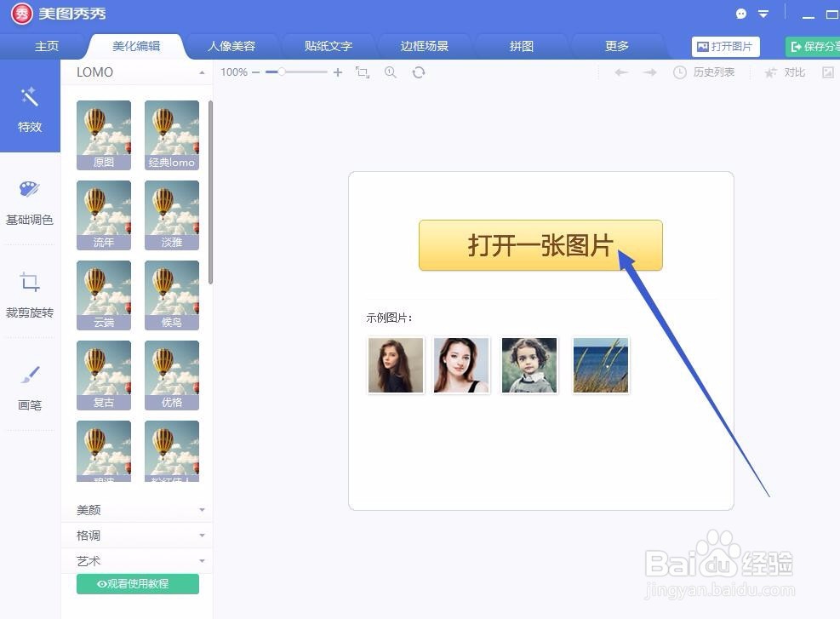Click the zoom-to-fit icon on the toolbar
The width and height of the screenshot is (840, 619).
tap(362, 72)
